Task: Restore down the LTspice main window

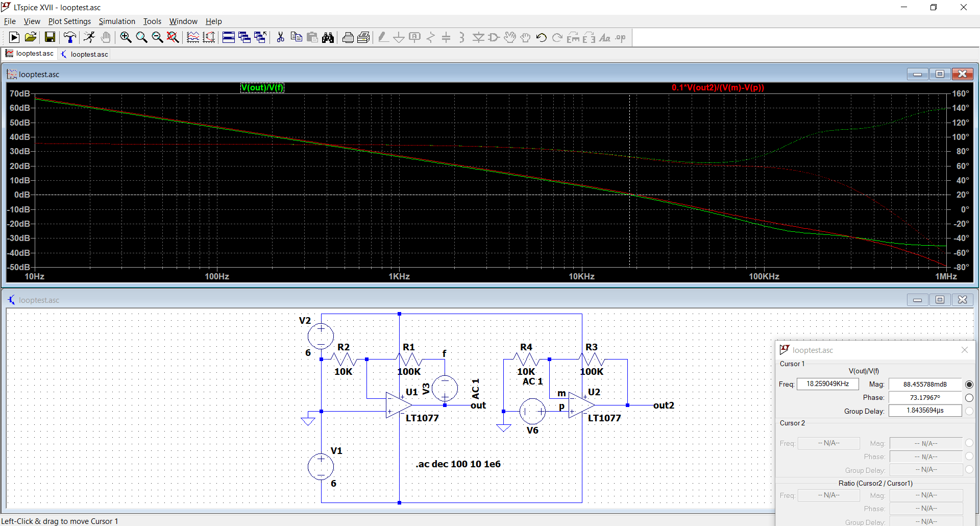Action: [934, 7]
